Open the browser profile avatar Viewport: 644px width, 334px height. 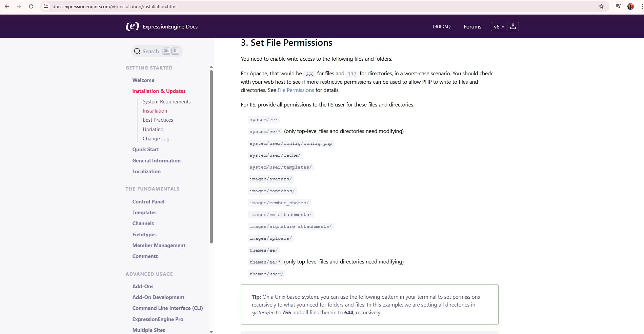click(x=630, y=6)
